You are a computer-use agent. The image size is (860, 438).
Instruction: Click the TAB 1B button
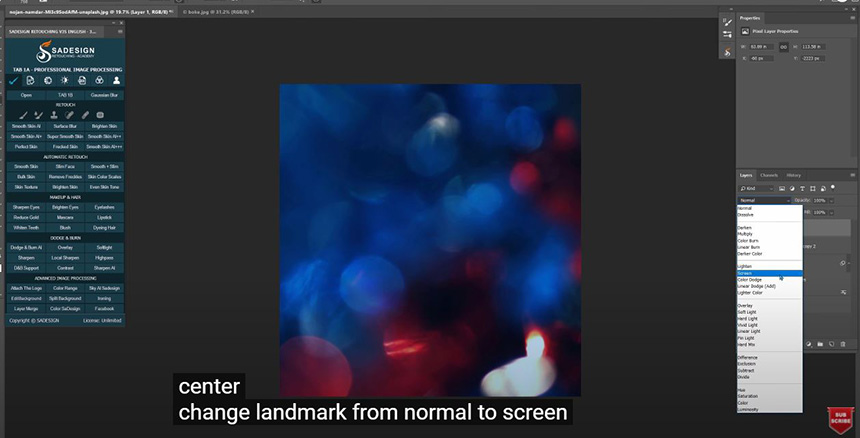(x=65, y=95)
